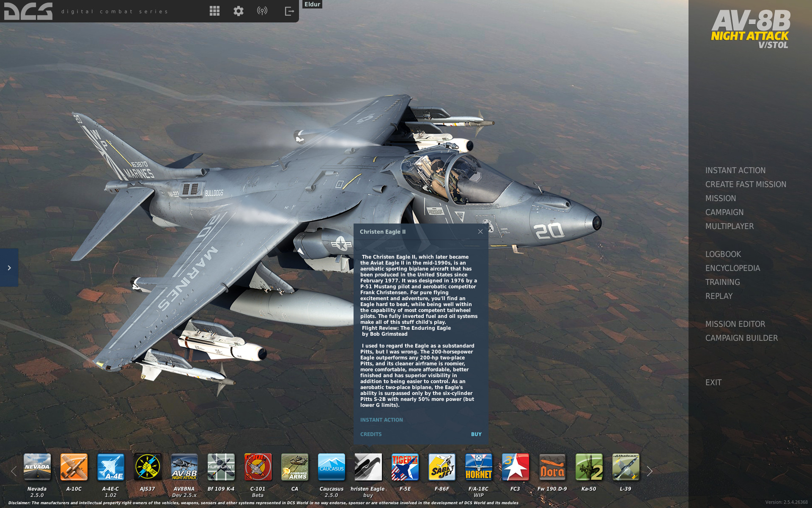This screenshot has width=812, height=508.
Task: Select the Caucasus 2.5.0 map icon
Action: (x=332, y=467)
